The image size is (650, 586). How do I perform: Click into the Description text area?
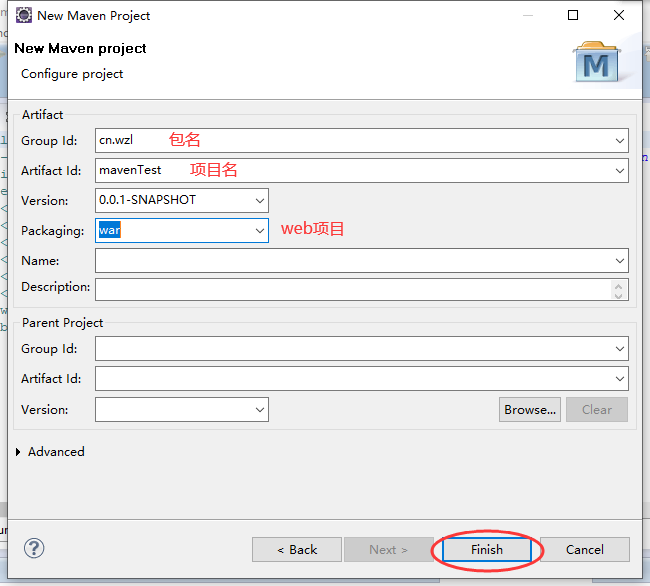(x=361, y=289)
